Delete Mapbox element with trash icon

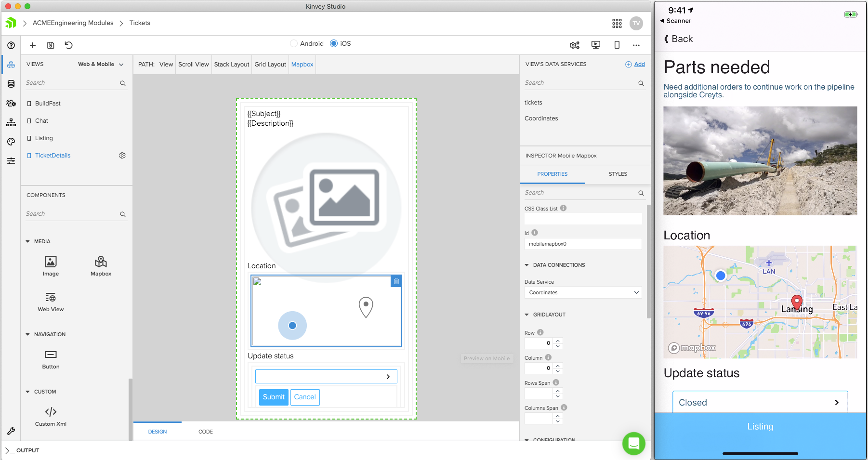396,281
